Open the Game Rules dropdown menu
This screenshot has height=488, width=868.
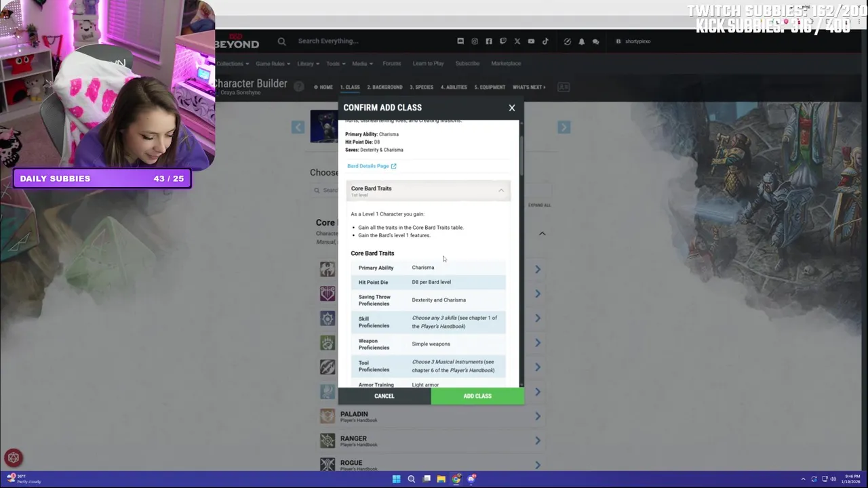273,64
